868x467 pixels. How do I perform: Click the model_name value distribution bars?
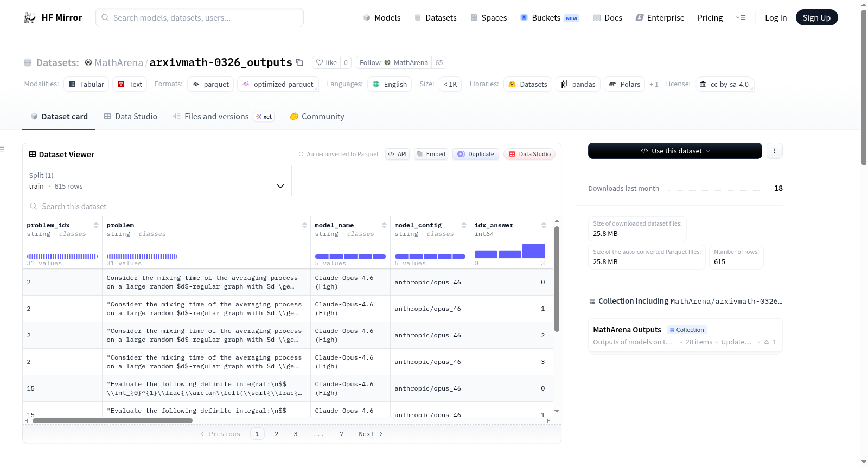click(x=350, y=256)
